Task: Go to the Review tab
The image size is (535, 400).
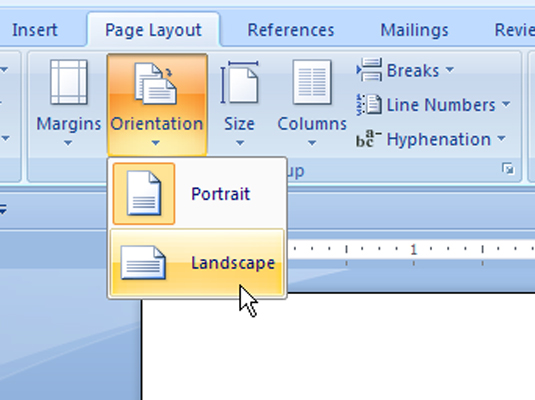Action: (x=515, y=30)
